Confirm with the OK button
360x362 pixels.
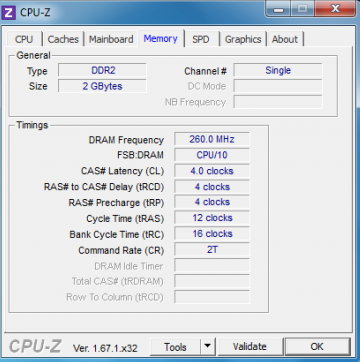click(x=317, y=347)
